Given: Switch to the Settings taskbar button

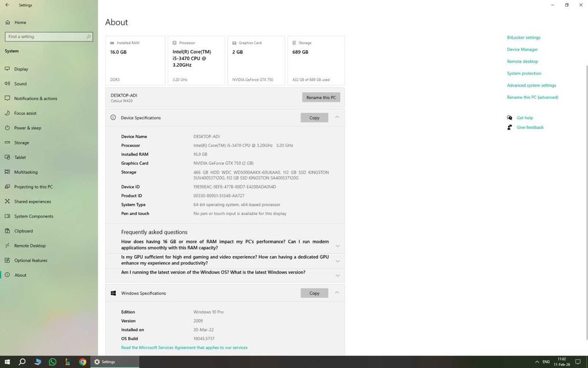Looking at the screenshot, I should click(x=115, y=362).
